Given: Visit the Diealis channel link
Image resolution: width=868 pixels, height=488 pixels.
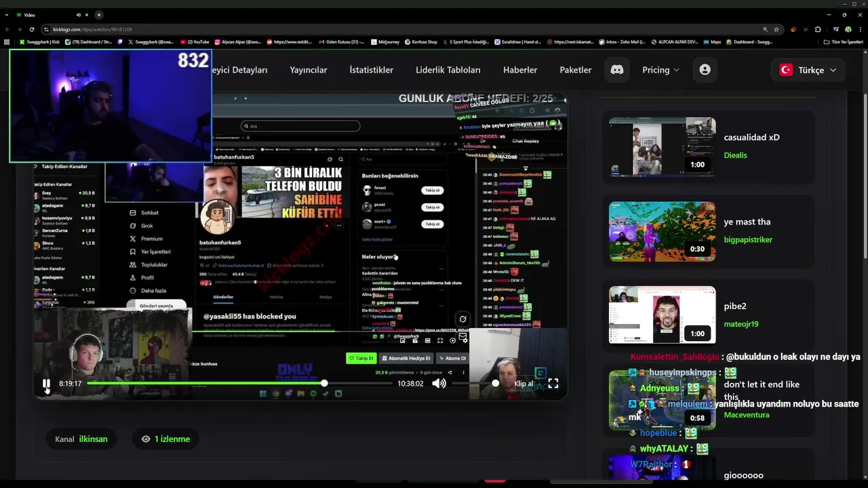Looking at the screenshot, I should coord(735,155).
